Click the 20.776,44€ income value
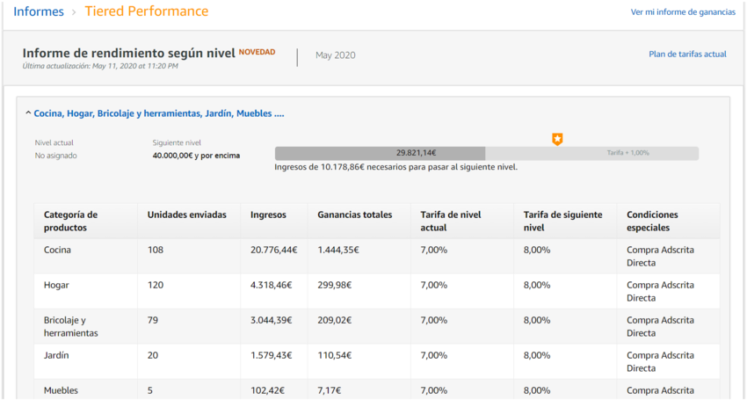747x400 pixels. coord(274,250)
